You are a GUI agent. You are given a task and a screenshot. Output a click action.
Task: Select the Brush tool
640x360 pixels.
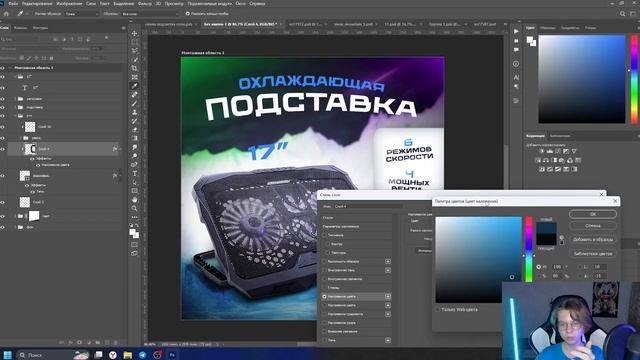134,103
